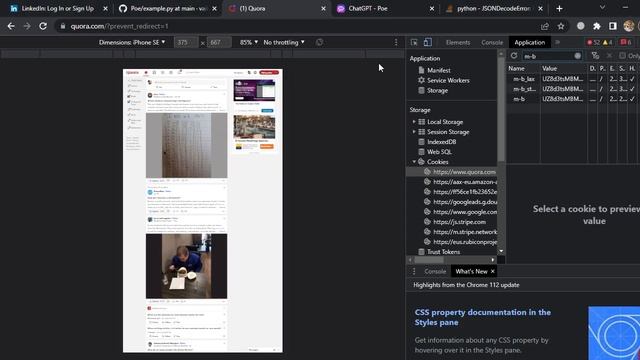
Task: Switch to the Elements panel tab
Action: [458, 42]
